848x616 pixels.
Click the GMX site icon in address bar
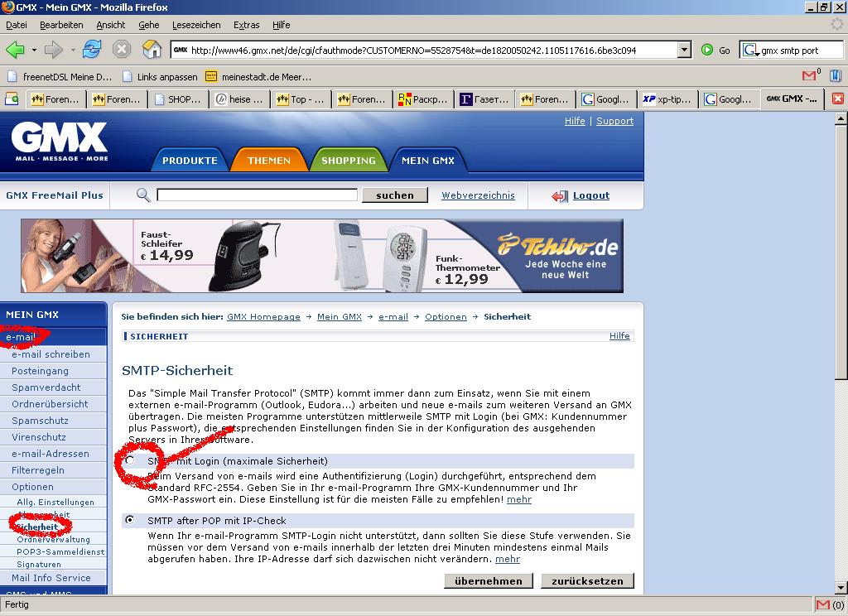click(181, 51)
